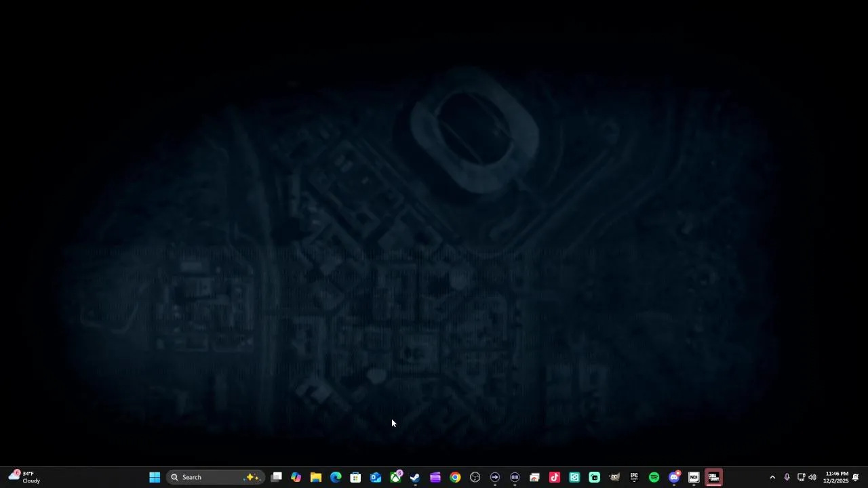Open TikTok app icon
Viewport: 868px width, 488px height.
(x=555, y=477)
